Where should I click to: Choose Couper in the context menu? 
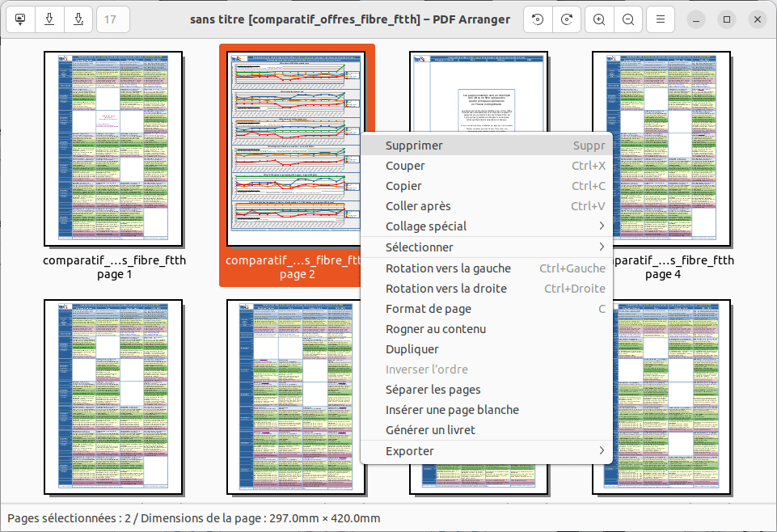tap(487, 166)
